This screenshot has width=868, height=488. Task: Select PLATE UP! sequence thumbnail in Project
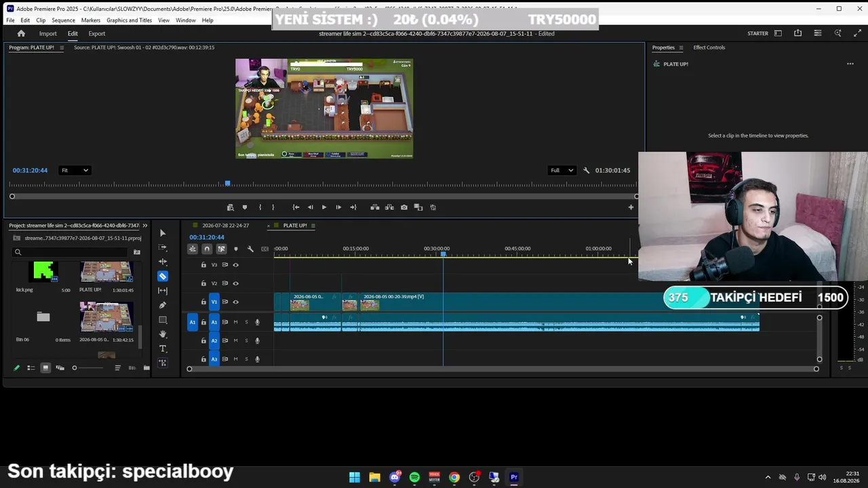click(x=106, y=272)
